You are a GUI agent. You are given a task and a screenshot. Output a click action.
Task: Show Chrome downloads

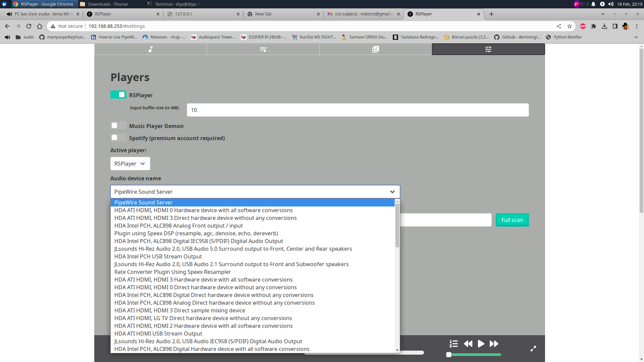pyautogui.click(x=604, y=26)
